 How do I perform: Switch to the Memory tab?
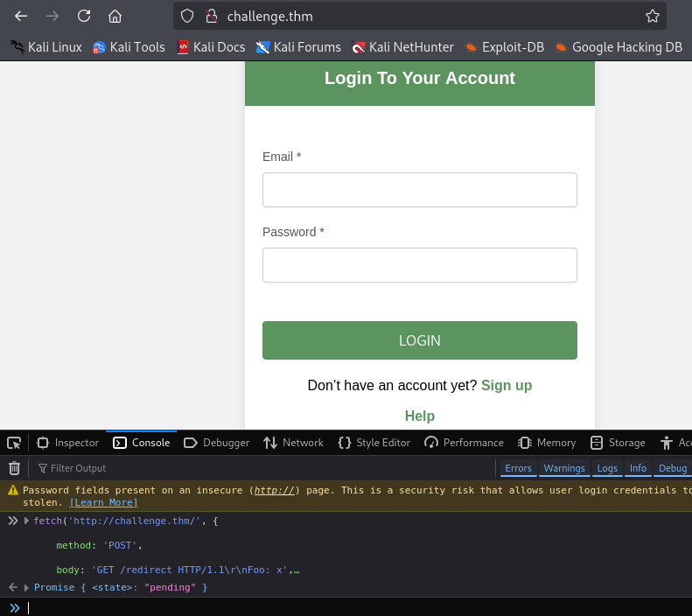coord(547,443)
